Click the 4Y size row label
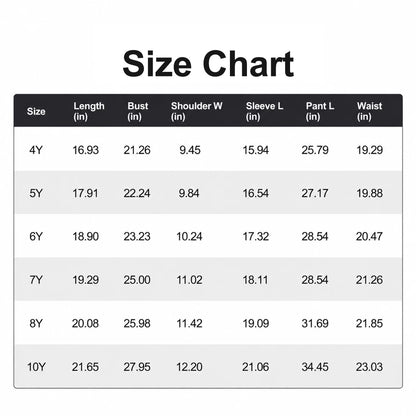This screenshot has width=416, height=416. [36, 150]
